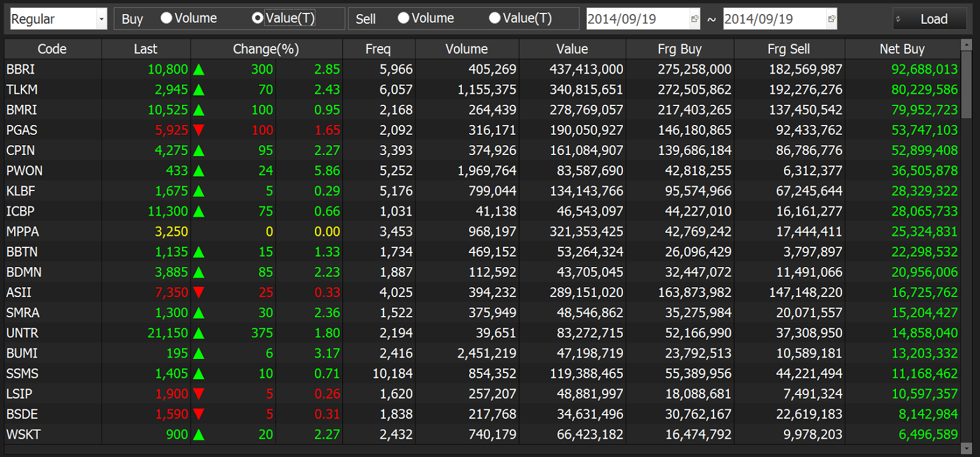Click the scrollbar down arrow at bottom
This screenshot has height=457, width=980.
click(967, 448)
